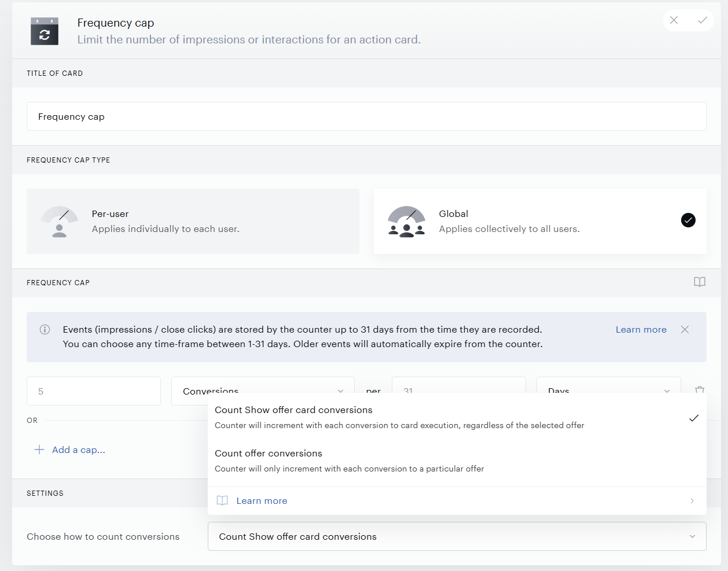The image size is (728, 571).
Task: Click the 'SETTINGS' section heading
Action: [x=45, y=493]
